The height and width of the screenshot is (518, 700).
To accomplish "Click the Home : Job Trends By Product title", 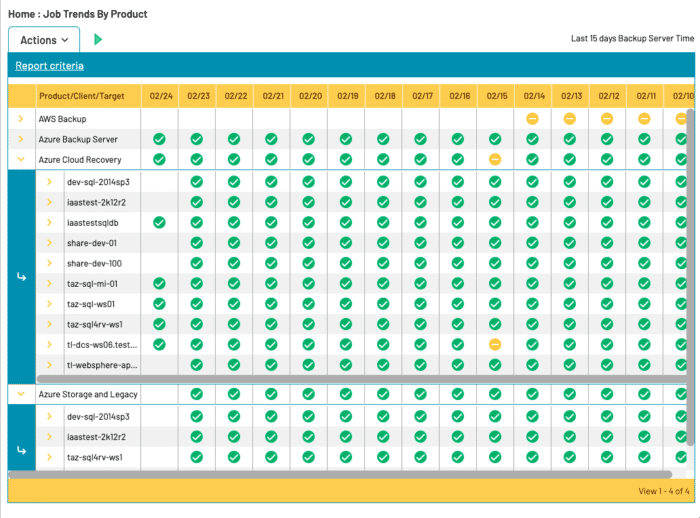I will pos(78,14).
